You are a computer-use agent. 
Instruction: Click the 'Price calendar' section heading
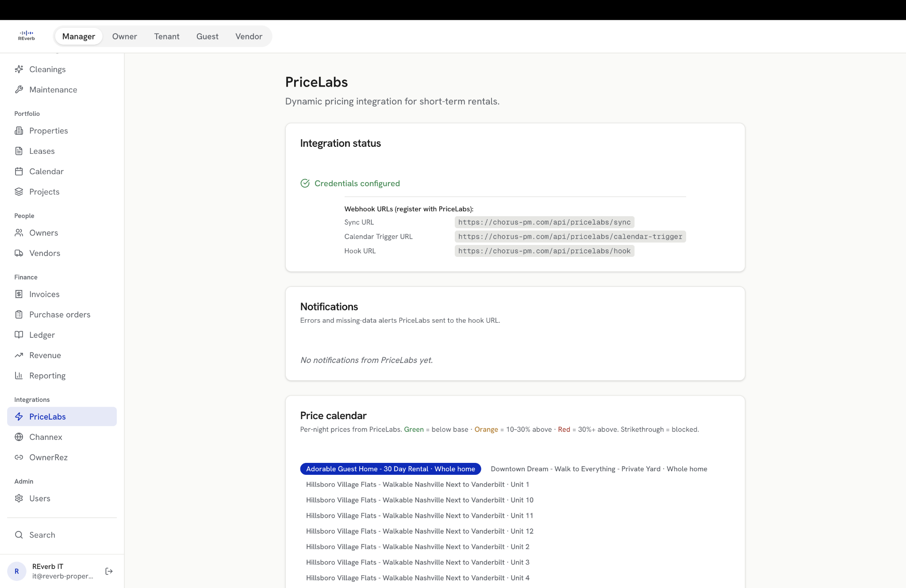click(x=334, y=416)
